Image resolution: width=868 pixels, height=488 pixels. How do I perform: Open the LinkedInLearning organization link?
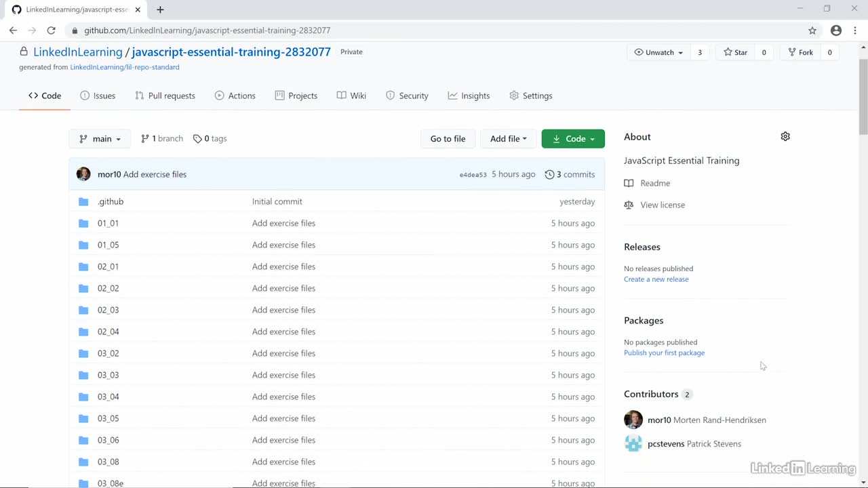click(78, 52)
